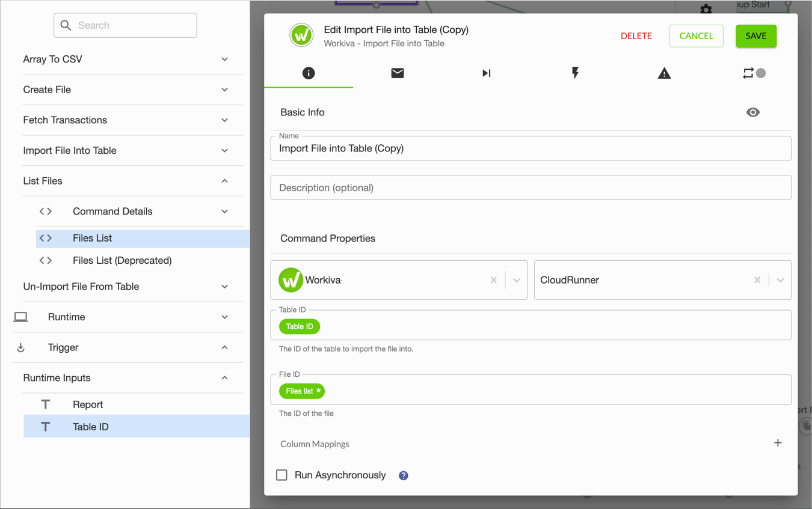Screen dimensions: 812x509
Task: Click the Description optional field
Action: tap(531, 187)
